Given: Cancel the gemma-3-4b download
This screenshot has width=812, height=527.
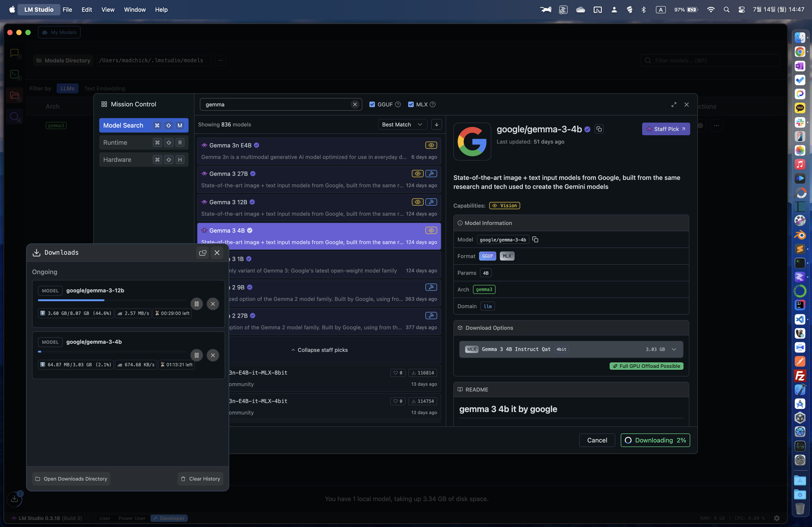Looking at the screenshot, I should (213, 355).
